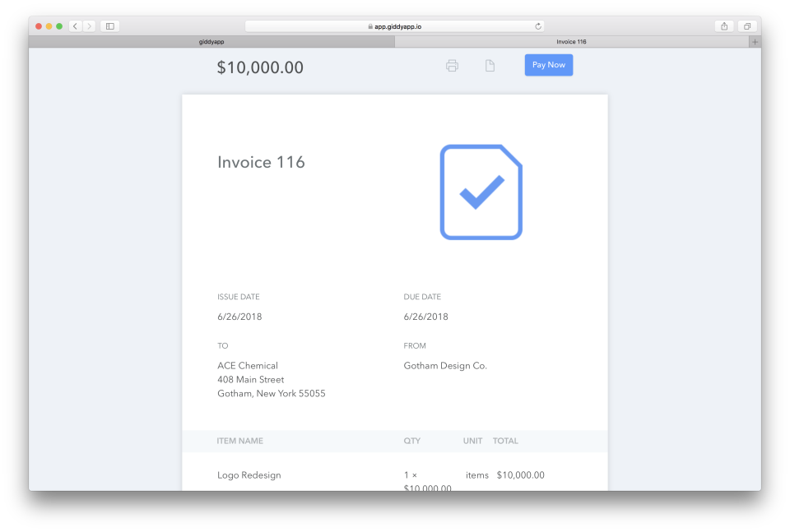Viewport: 790px width, 532px height.
Task: Open the Share menu icon
Action: 724,26
